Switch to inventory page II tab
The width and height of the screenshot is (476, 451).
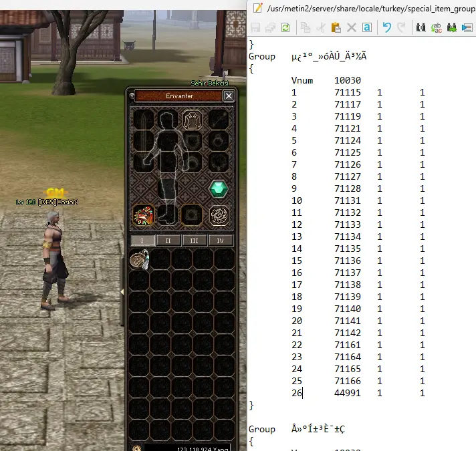tap(168, 241)
